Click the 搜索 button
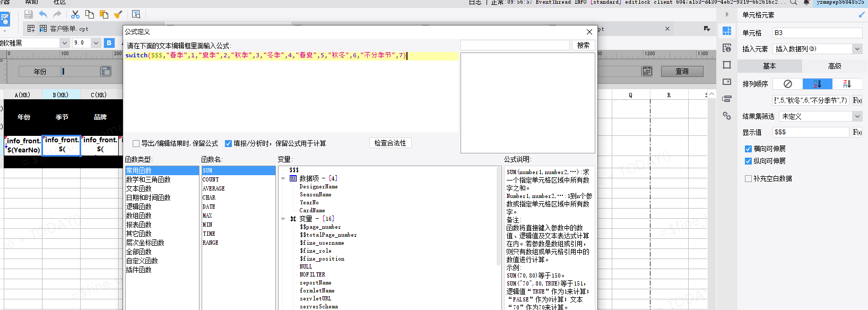 (583, 46)
